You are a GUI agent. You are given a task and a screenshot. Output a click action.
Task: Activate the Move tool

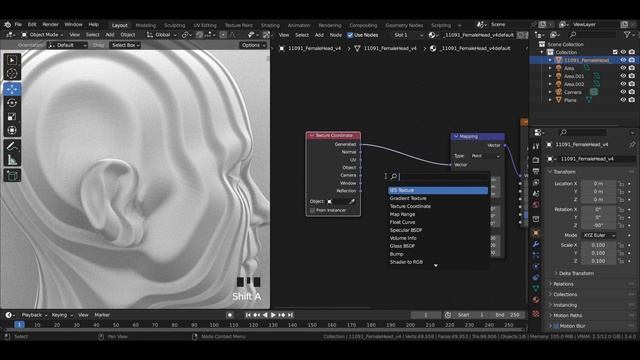pos(12,89)
